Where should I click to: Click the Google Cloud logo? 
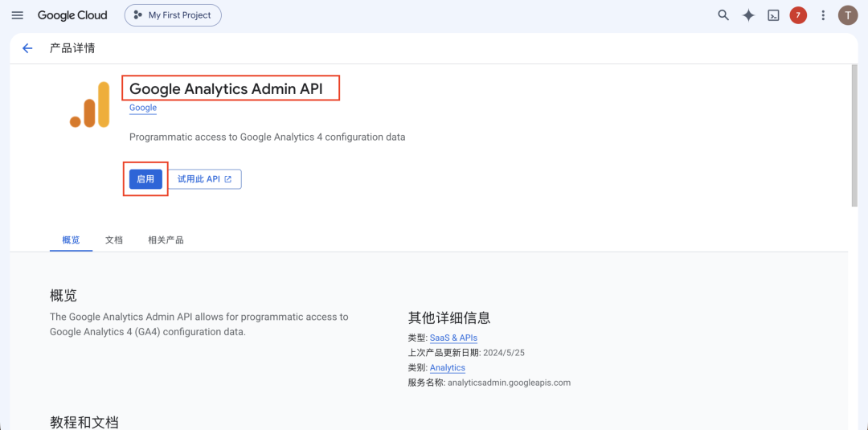(72, 15)
